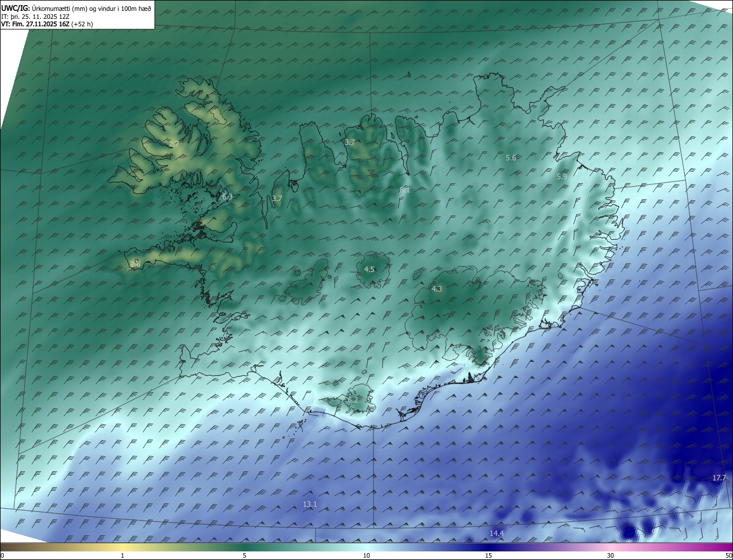Viewport: 733px width, 560px height.
Task: Click the 5 tick on the colour scale
Action: coord(245,555)
